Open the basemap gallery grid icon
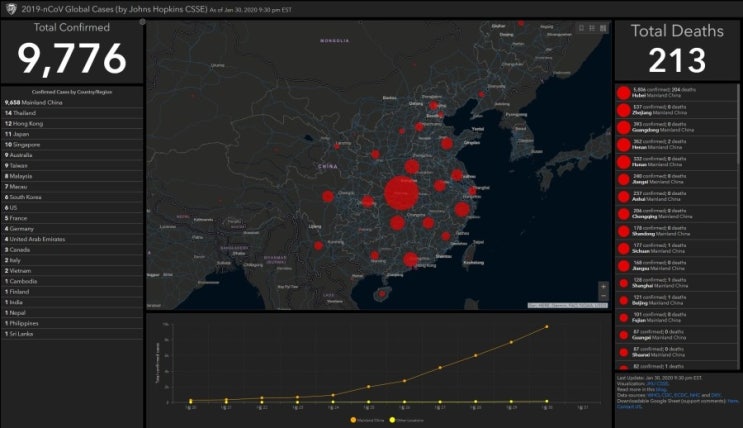743x428 pixels. [x=603, y=28]
